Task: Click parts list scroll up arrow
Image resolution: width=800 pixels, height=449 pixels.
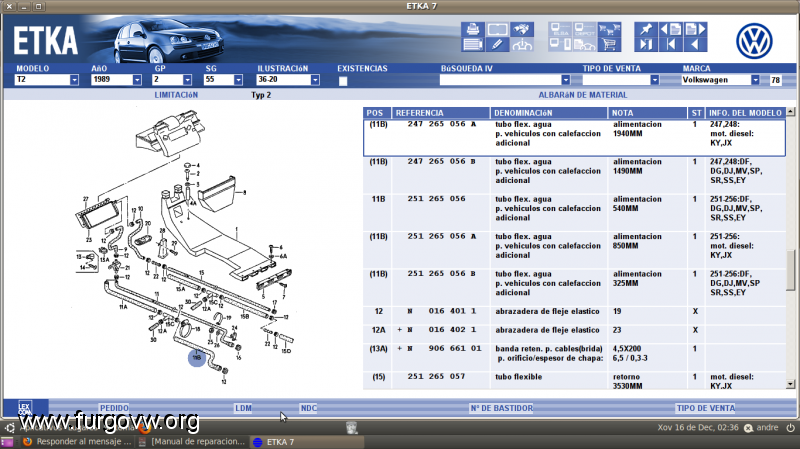Action: [x=791, y=112]
